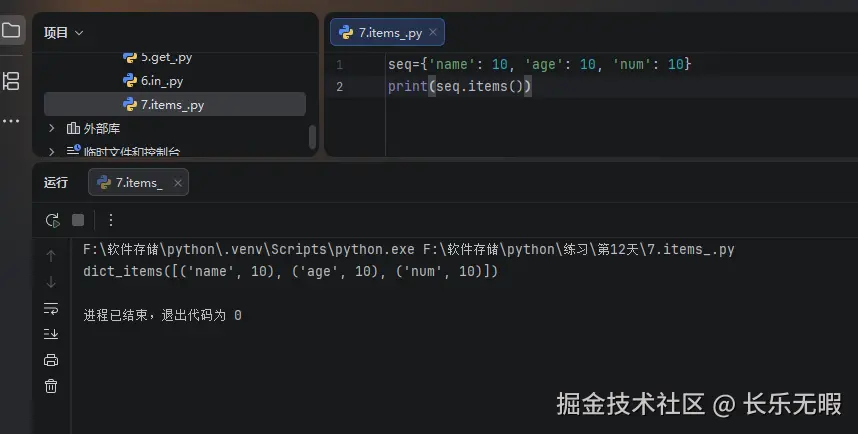Toggle scroll to end of output
858x434 pixels.
[51, 334]
